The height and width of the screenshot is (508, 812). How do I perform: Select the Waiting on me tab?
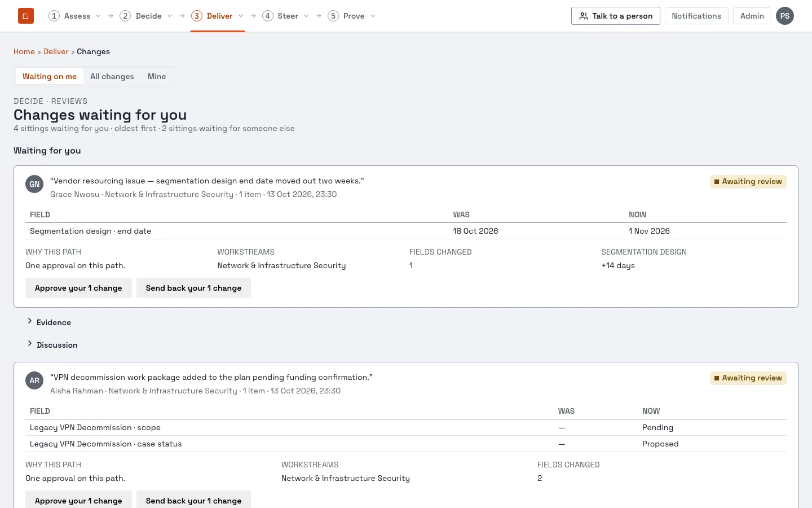[50, 76]
